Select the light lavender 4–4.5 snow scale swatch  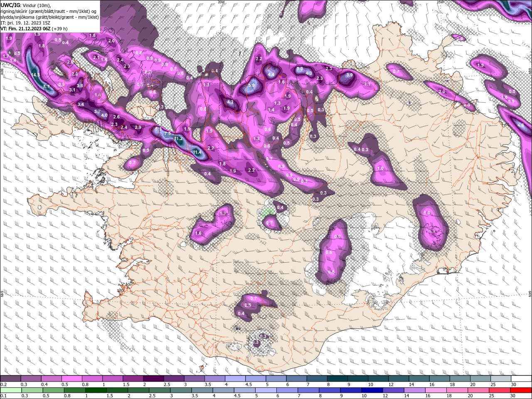click(235, 378)
